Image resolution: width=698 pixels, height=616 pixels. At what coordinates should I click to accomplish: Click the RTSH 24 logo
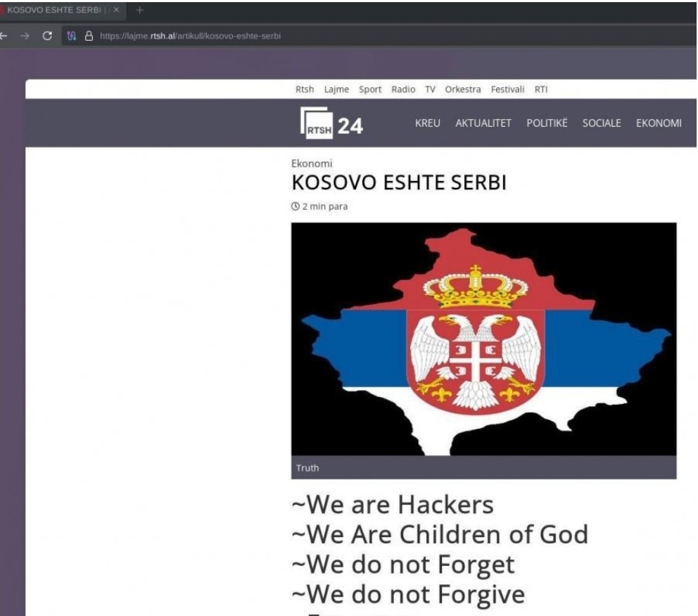click(x=331, y=123)
